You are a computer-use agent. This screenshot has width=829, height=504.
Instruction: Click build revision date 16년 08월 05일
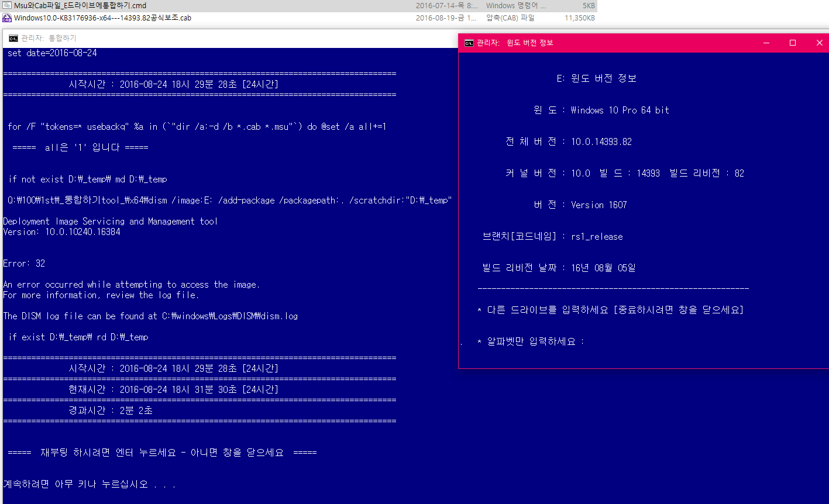point(603,268)
